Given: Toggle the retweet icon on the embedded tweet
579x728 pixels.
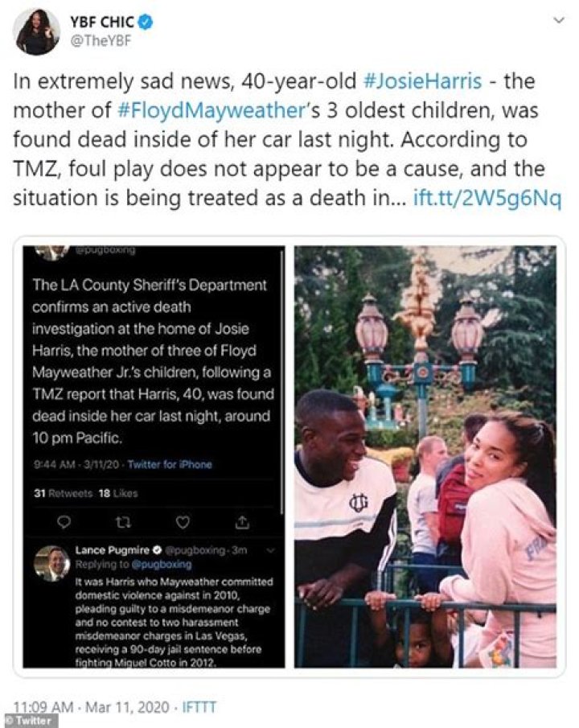Looking at the screenshot, I should [x=121, y=521].
